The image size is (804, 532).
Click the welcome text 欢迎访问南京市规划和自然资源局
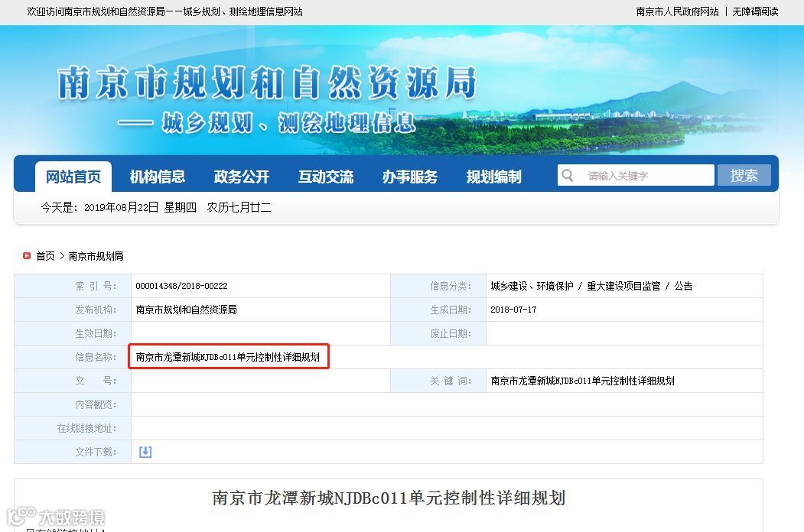click(96, 11)
